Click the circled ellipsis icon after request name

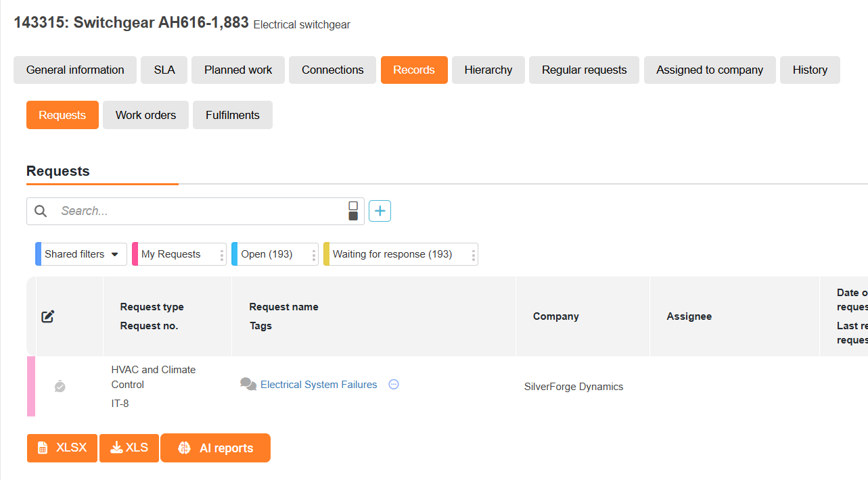point(394,384)
